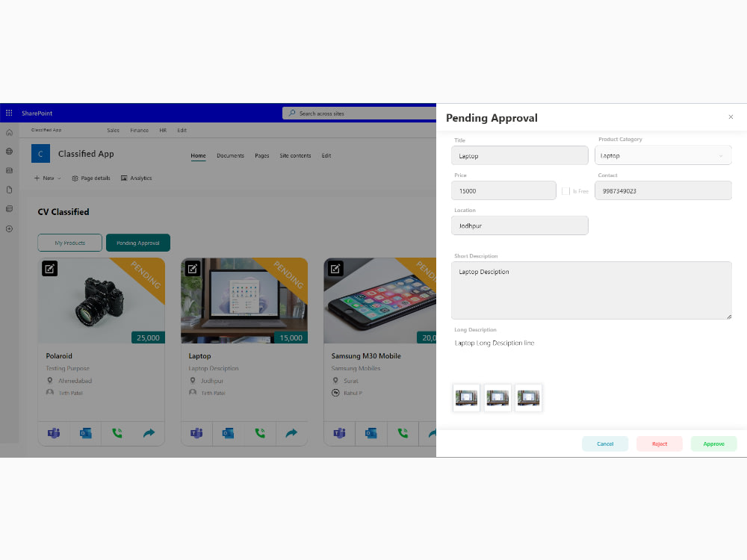The height and width of the screenshot is (560, 747).
Task: Click the Contact input field
Action: click(x=663, y=190)
